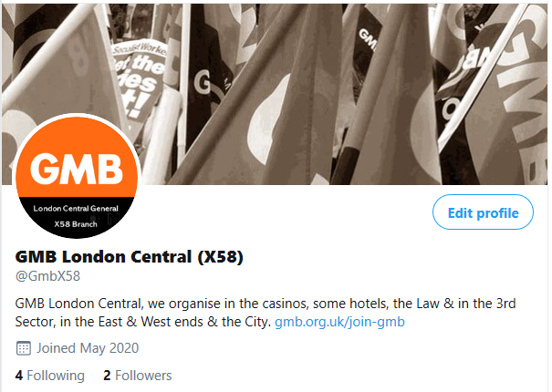Screen dimensions: 552x392
Task: Click London Central General text on avatar
Action: point(76,209)
